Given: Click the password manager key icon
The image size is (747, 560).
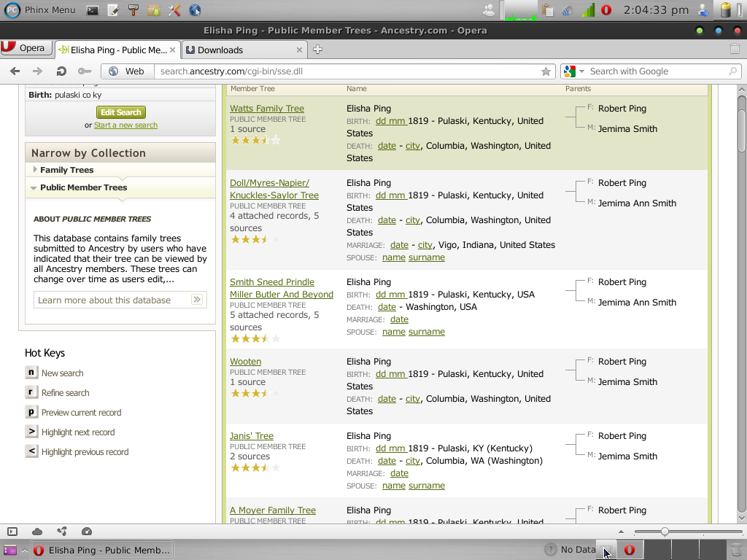Looking at the screenshot, I should pyautogui.click(x=85, y=71).
